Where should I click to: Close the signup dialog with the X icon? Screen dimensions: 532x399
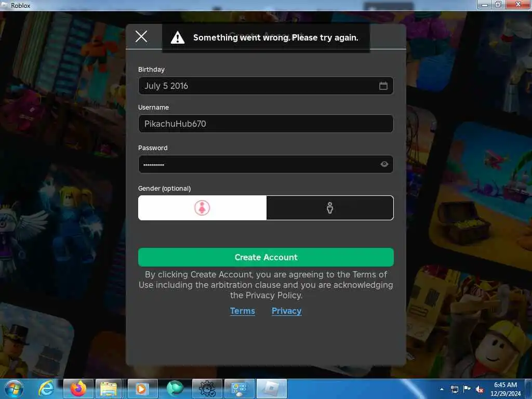(141, 36)
